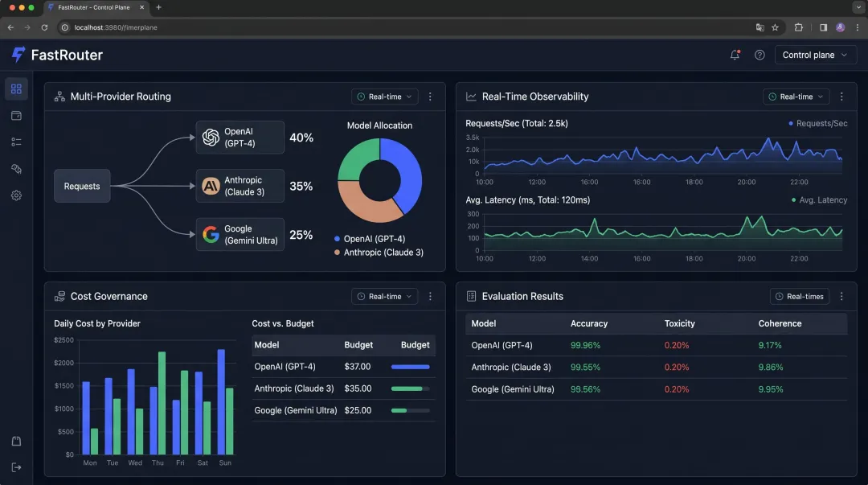Toggle the Avg. Latency chart legend

819,200
